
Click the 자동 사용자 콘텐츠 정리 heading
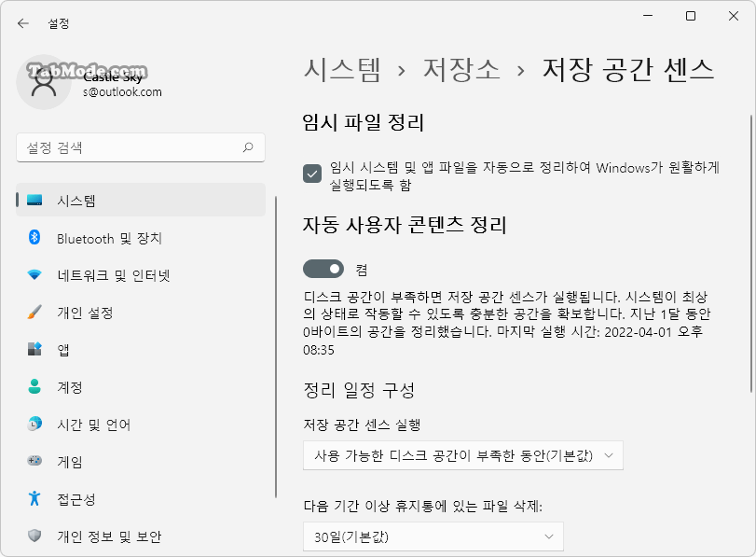coord(405,225)
